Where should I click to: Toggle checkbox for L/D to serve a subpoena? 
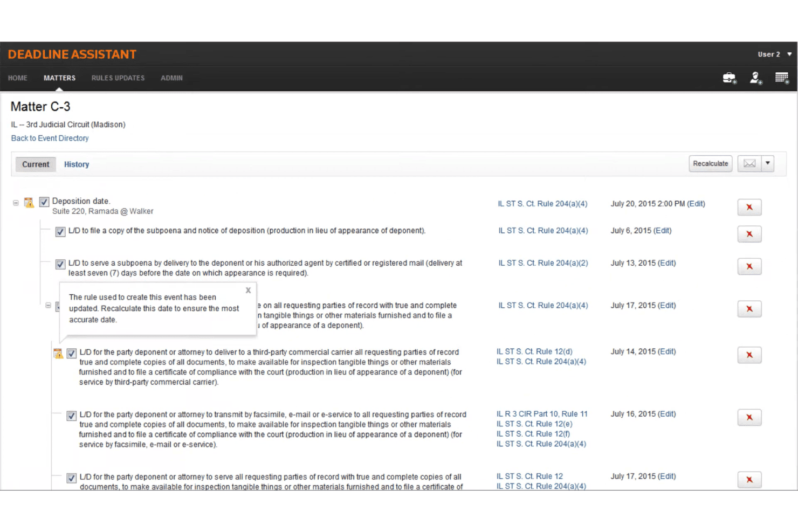pyautogui.click(x=60, y=265)
